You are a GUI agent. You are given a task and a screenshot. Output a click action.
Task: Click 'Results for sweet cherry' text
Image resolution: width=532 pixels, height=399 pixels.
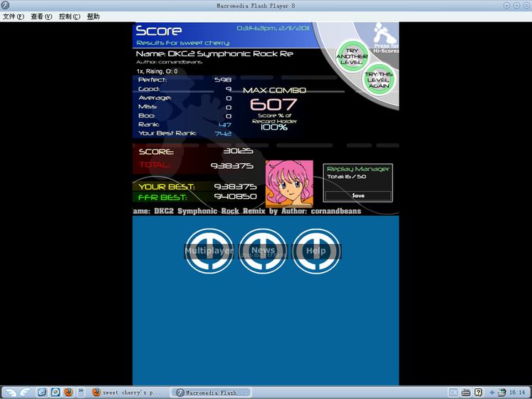click(183, 43)
